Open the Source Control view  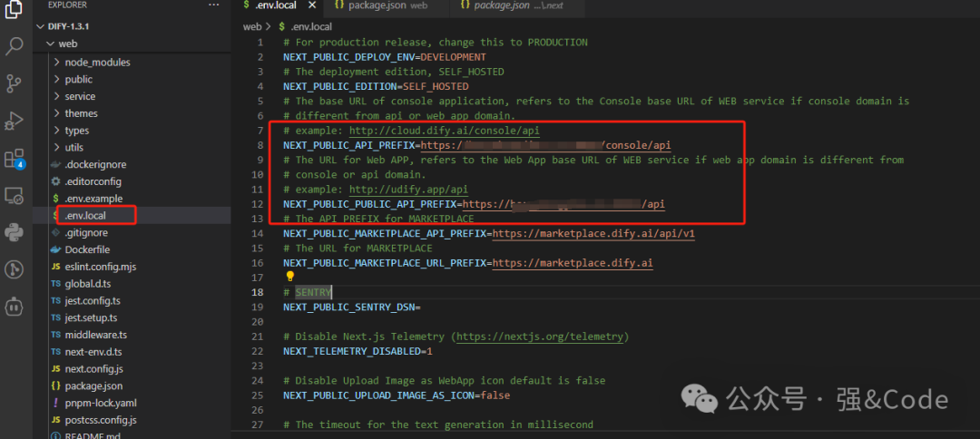tap(14, 83)
